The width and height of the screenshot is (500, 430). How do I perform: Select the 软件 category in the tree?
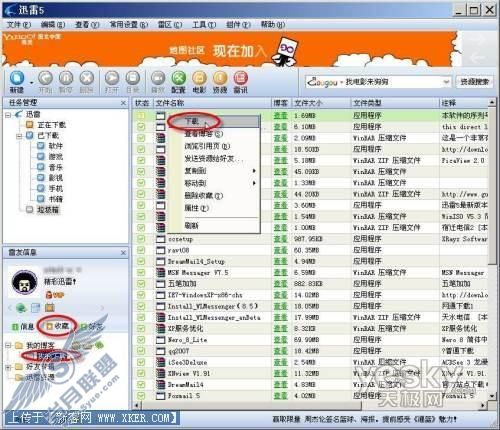point(55,146)
